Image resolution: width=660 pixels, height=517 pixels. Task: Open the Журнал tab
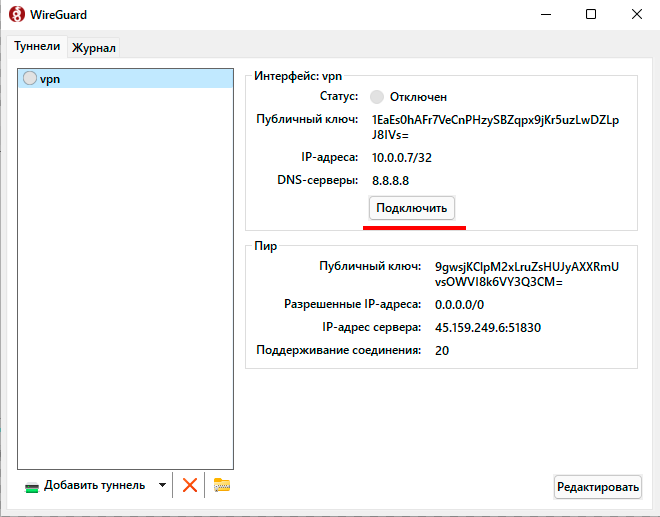pos(94,48)
